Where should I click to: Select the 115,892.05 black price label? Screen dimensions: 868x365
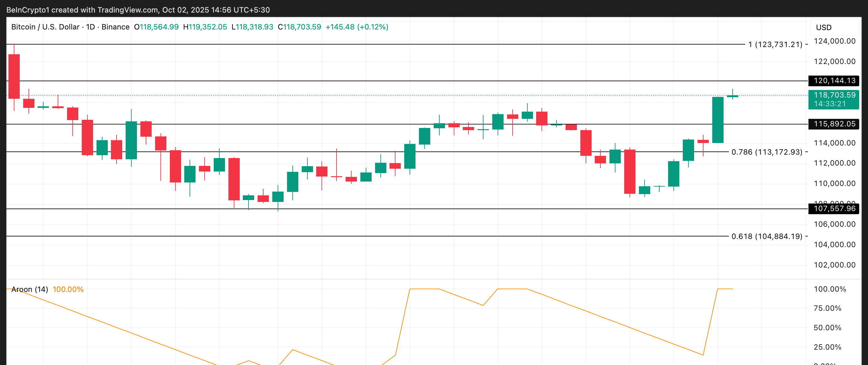[834, 124]
